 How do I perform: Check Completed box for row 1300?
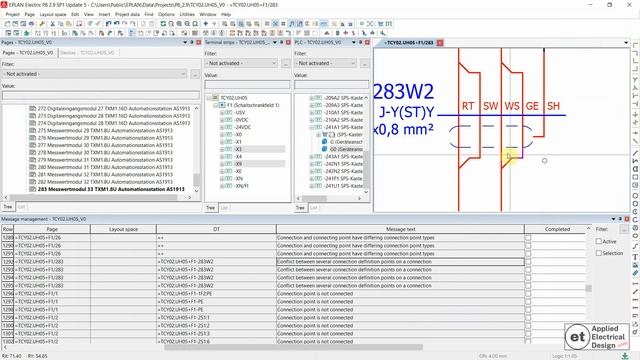click(x=528, y=326)
